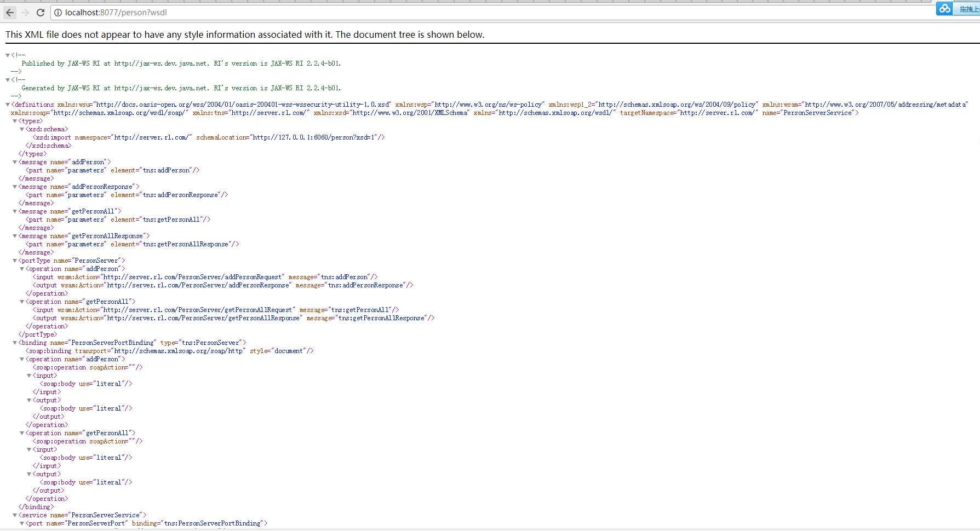The width and height of the screenshot is (980, 531).
Task: Collapse the getPersonAllResponse message element
Action: [x=15, y=236]
